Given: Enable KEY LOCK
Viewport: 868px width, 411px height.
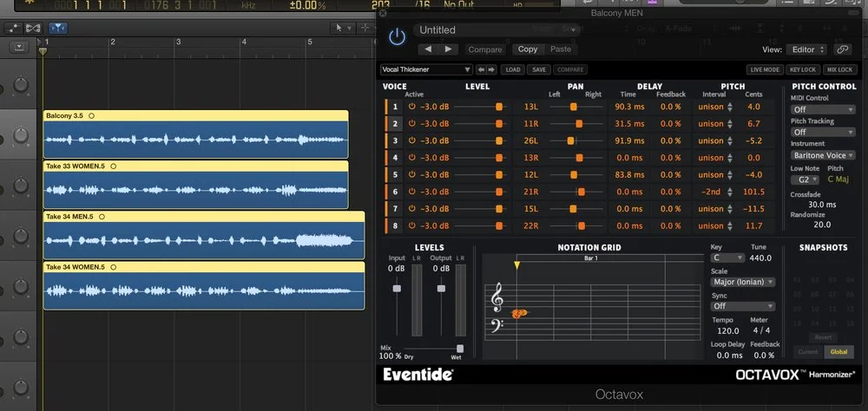Looking at the screenshot, I should coord(803,69).
